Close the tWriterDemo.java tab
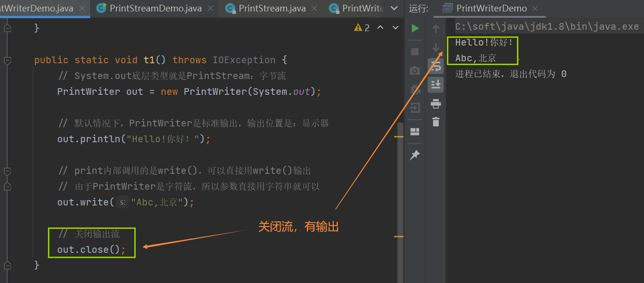 click(x=81, y=9)
